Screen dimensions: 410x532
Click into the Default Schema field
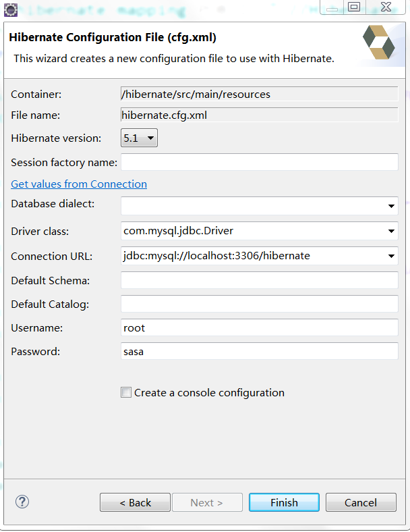(x=260, y=280)
